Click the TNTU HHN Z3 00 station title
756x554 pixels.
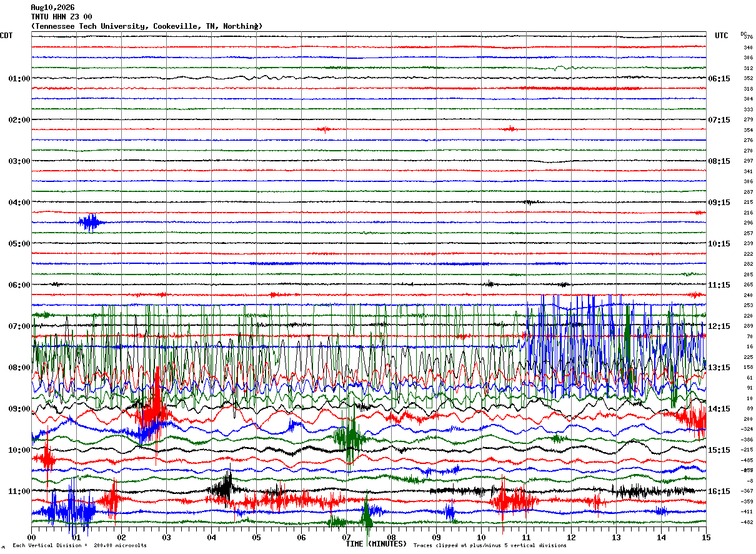coord(61,17)
